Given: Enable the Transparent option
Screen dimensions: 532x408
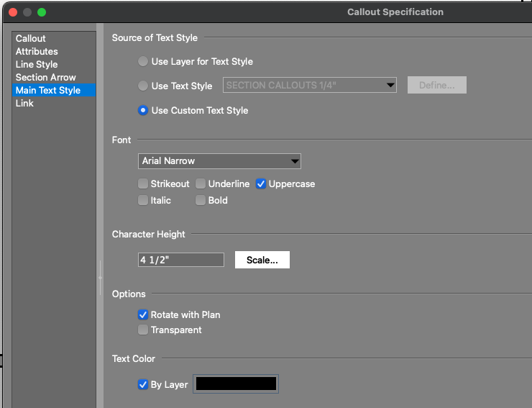Looking at the screenshot, I should (144, 330).
